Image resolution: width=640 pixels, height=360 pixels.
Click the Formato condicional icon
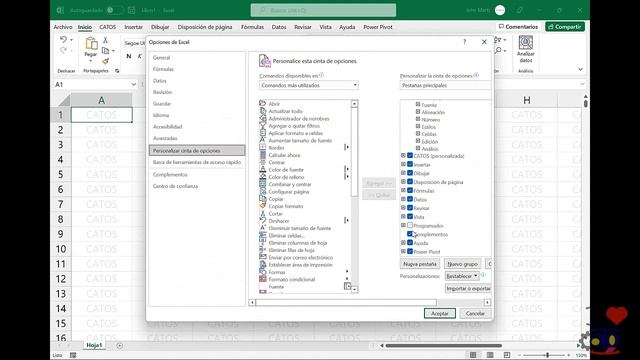tap(263, 279)
